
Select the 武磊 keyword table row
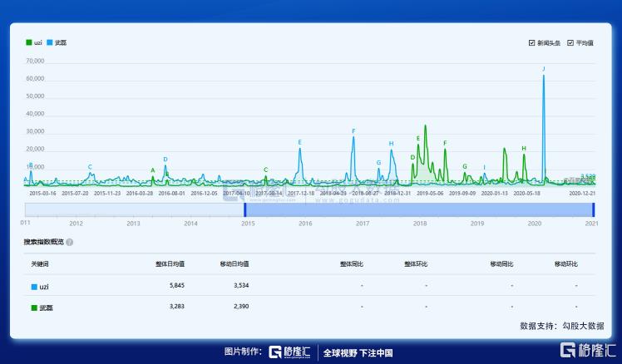pyautogui.click(x=309, y=307)
